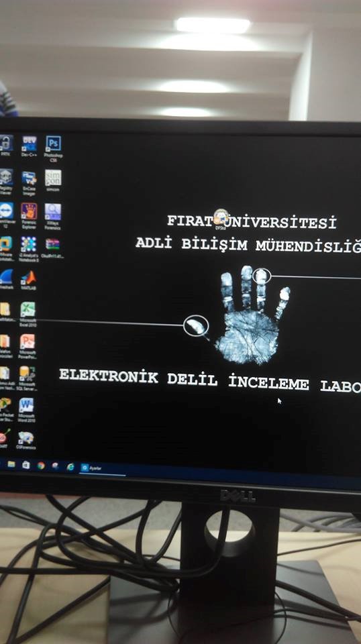Image resolution: width=361 pixels, height=644 pixels.
Task: Open the simcon desktop shortcut
Action: click(53, 180)
